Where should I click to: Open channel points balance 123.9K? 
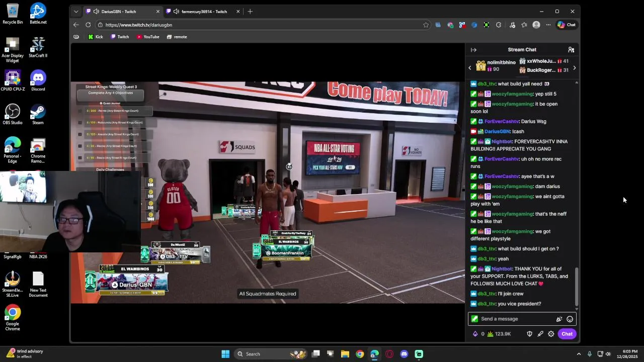coord(499,334)
